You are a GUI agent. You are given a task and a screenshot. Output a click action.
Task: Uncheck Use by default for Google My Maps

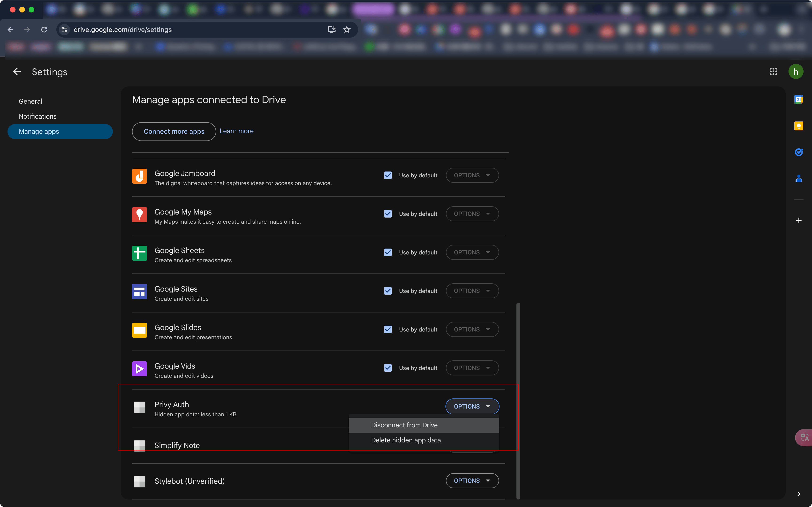pyautogui.click(x=388, y=214)
